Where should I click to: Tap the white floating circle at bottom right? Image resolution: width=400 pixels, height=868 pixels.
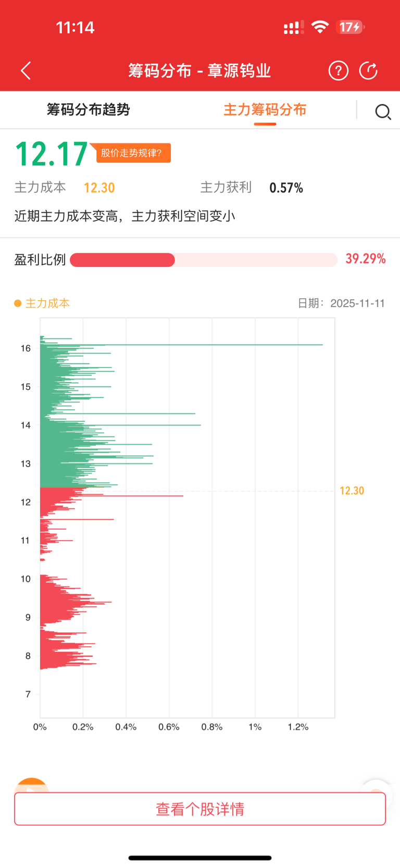pyautogui.click(x=376, y=787)
